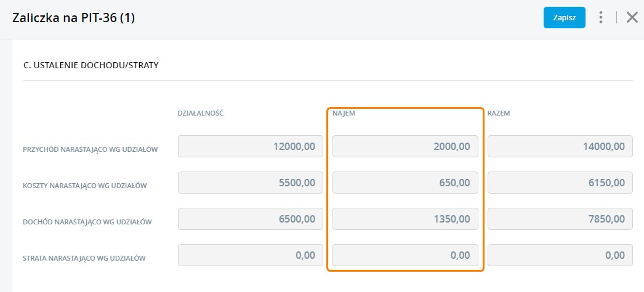
Task: Click the blue Zapisz button
Action: pyautogui.click(x=564, y=18)
